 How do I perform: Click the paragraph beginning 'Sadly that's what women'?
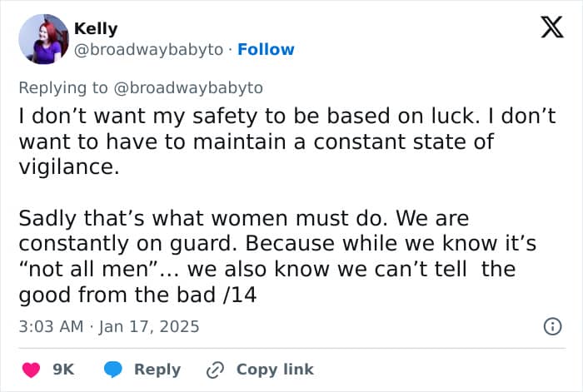tap(277, 256)
